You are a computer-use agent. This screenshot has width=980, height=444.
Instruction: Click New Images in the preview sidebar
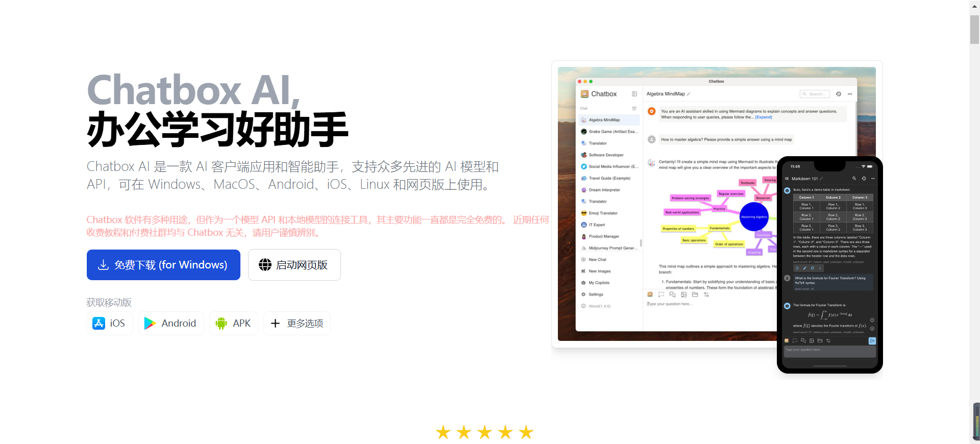pos(596,271)
